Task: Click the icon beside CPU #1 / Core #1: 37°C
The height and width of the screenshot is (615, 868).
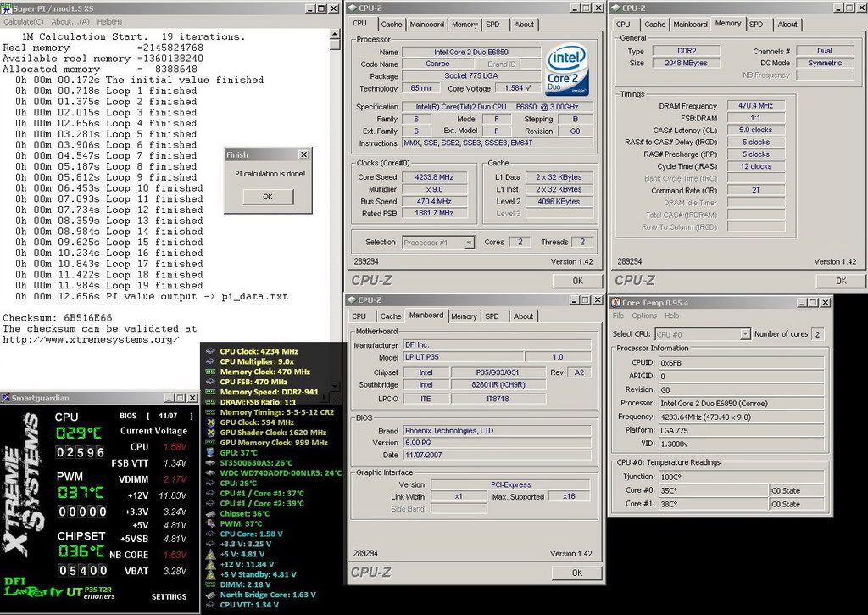Action: 210,493
